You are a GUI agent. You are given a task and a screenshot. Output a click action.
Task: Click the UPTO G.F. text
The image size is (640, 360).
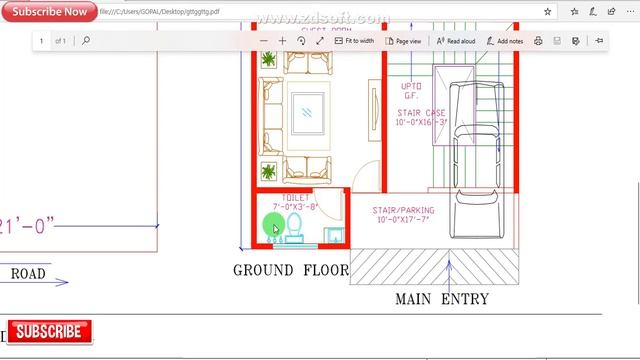411,91
